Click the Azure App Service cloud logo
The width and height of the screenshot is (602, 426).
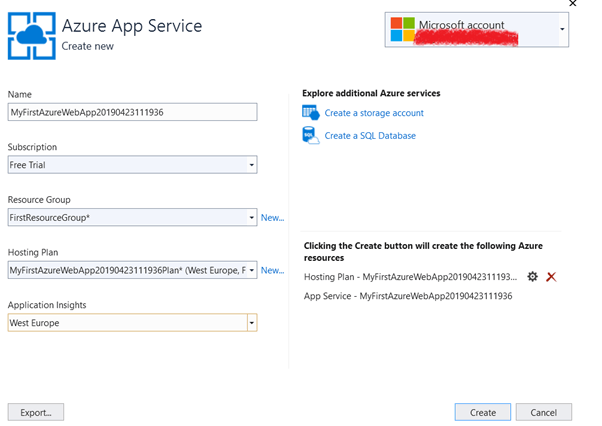pyautogui.click(x=31, y=36)
